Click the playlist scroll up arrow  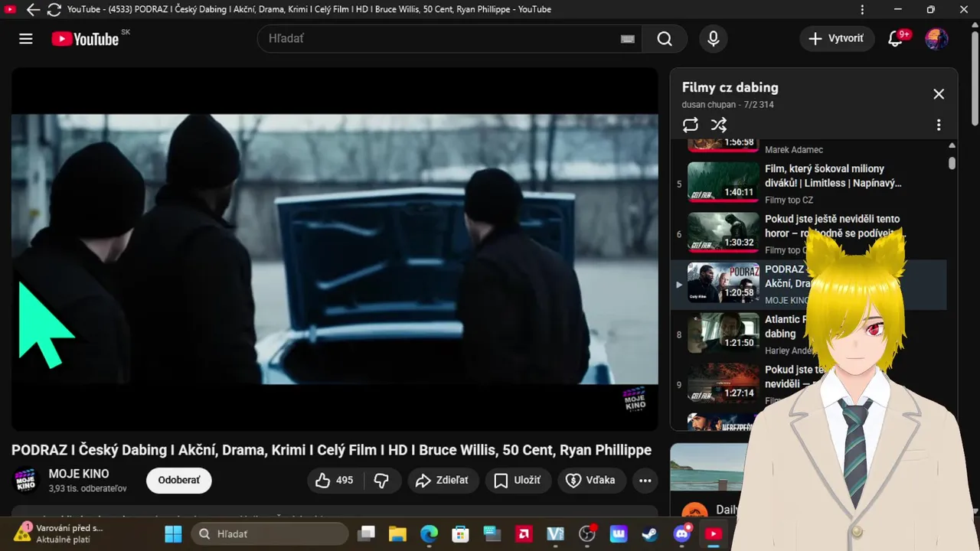pos(952,145)
